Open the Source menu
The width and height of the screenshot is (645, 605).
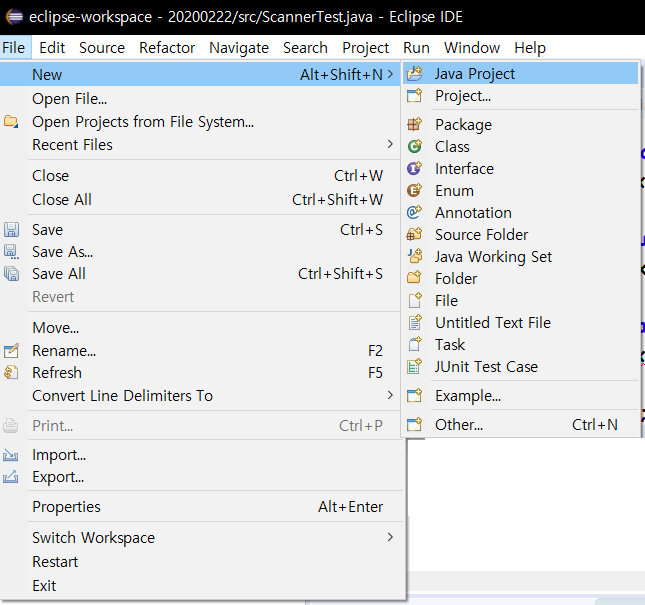[102, 48]
